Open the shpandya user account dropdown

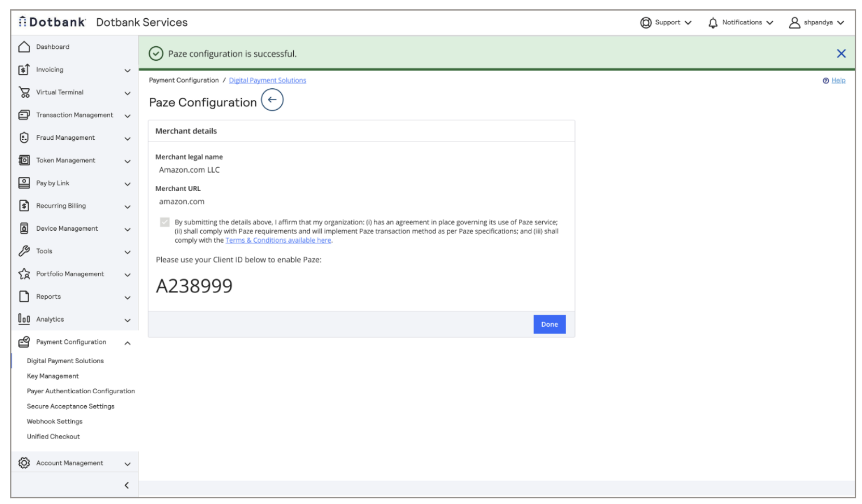(816, 23)
